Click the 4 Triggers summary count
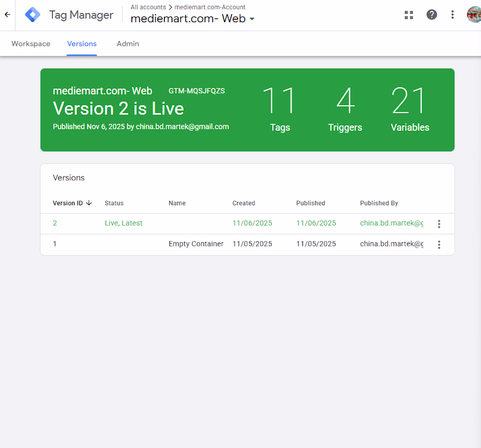The width and height of the screenshot is (481, 448). tap(345, 109)
